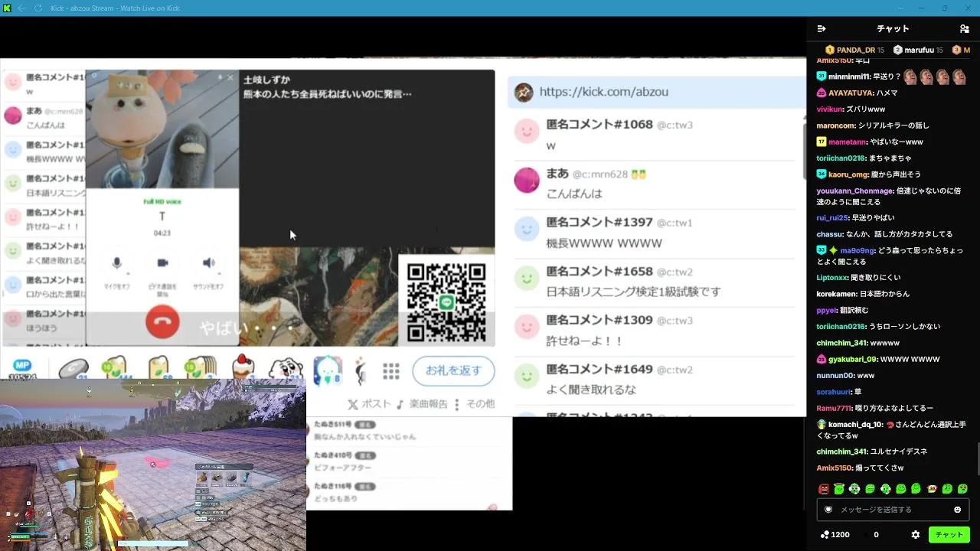Click username youukann_Chonmage in chat
Viewport: 980px width, 551px height.
[855, 191]
